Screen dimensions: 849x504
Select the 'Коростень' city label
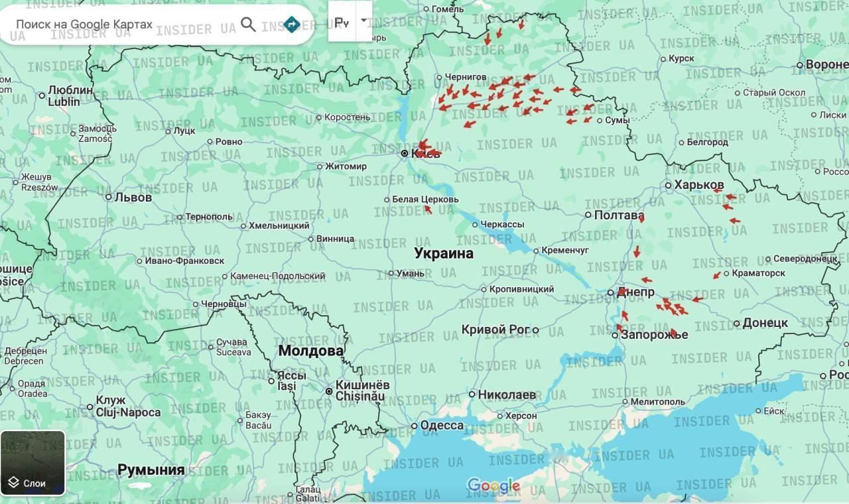(x=348, y=117)
